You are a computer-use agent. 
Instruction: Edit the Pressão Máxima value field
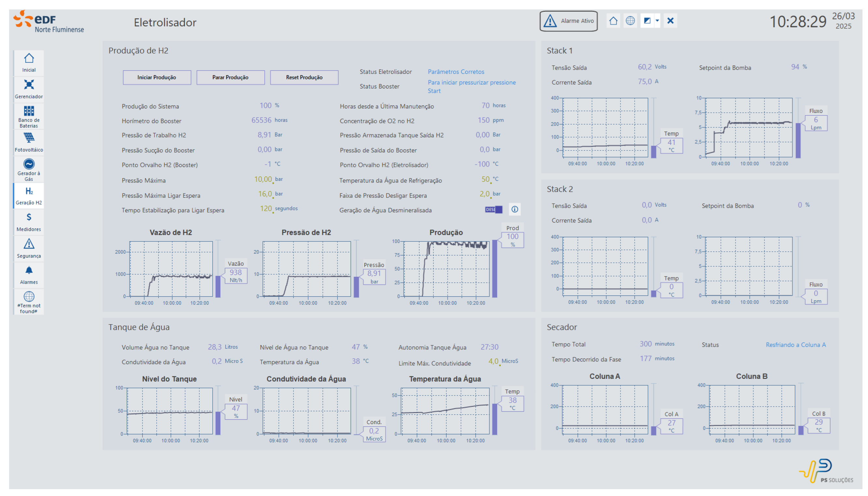click(x=263, y=180)
